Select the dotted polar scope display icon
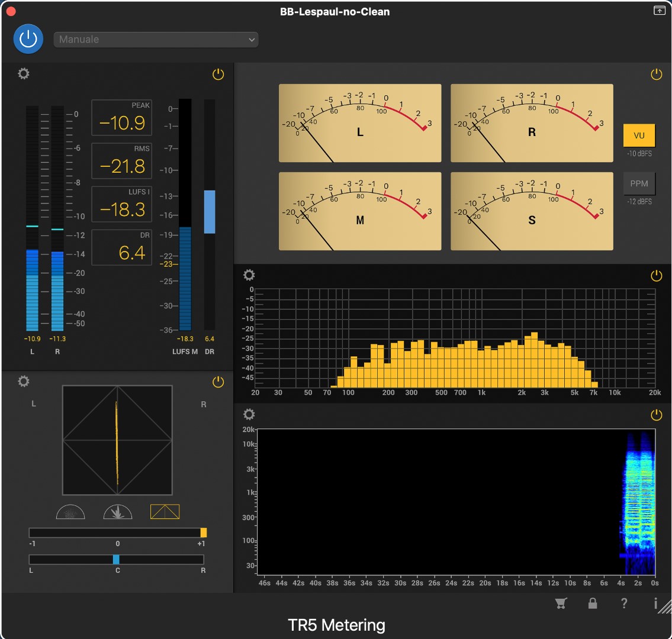 pyautogui.click(x=70, y=512)
